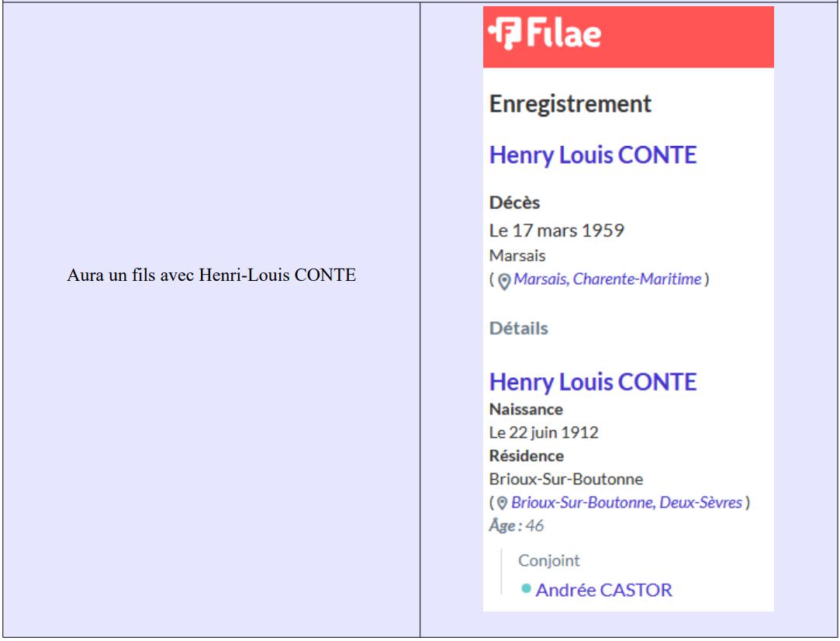Click the birth date 22 juin 1912
This screenshot has height=641, width=840.
tap(544, 432)
